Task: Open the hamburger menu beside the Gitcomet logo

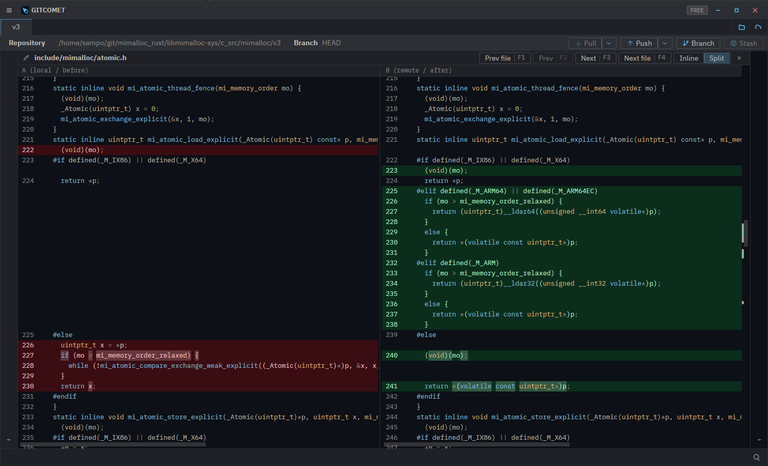Action: tap(10, 10)
